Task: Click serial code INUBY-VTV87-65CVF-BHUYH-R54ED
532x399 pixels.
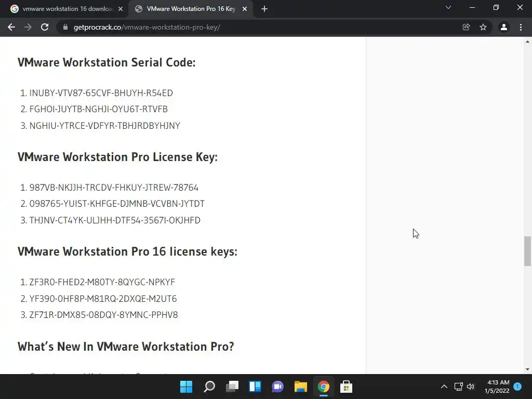Action: (x=101, y=93)
